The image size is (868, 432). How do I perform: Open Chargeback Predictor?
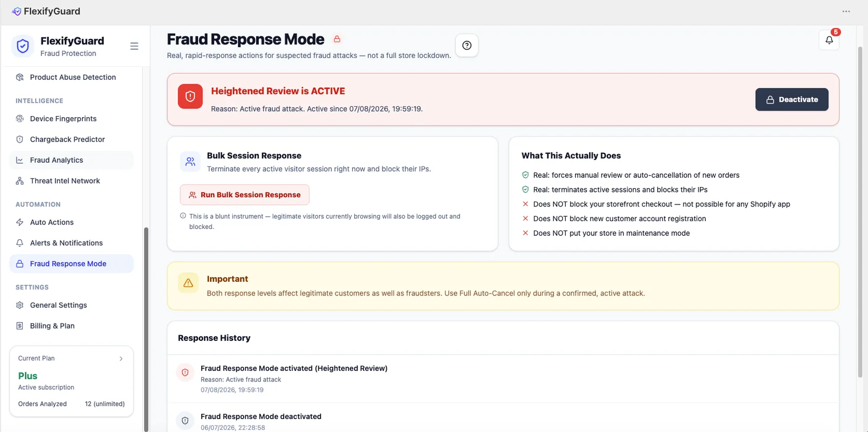[x=72, y=139]
